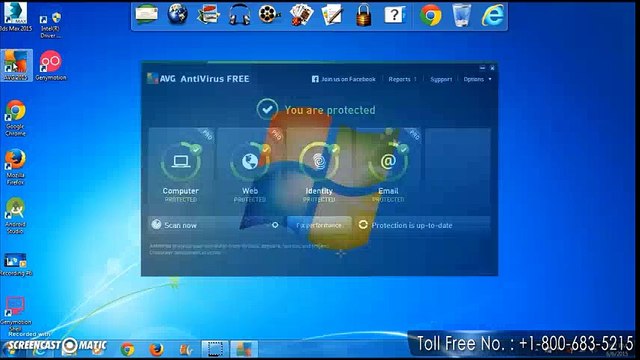This screenshot has width=640, height=360.
Task: Select the AVG 2015 desktop shortcut
Action: [16, 65]
